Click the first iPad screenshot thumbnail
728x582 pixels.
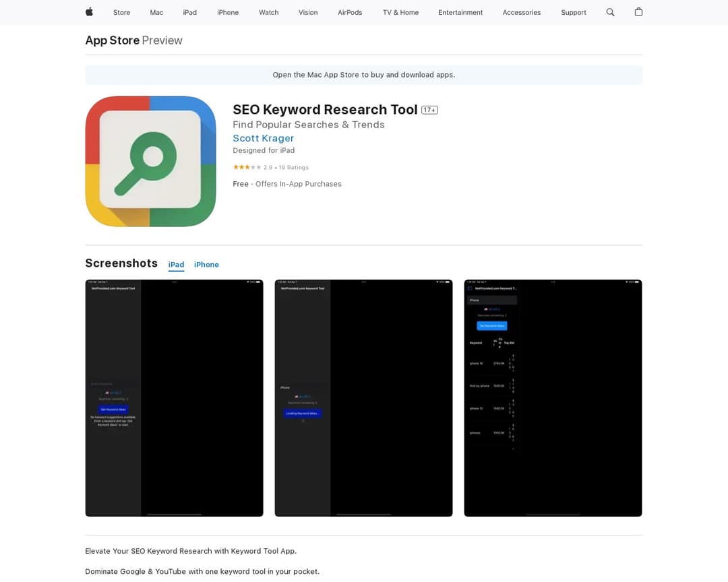(174, 397)
